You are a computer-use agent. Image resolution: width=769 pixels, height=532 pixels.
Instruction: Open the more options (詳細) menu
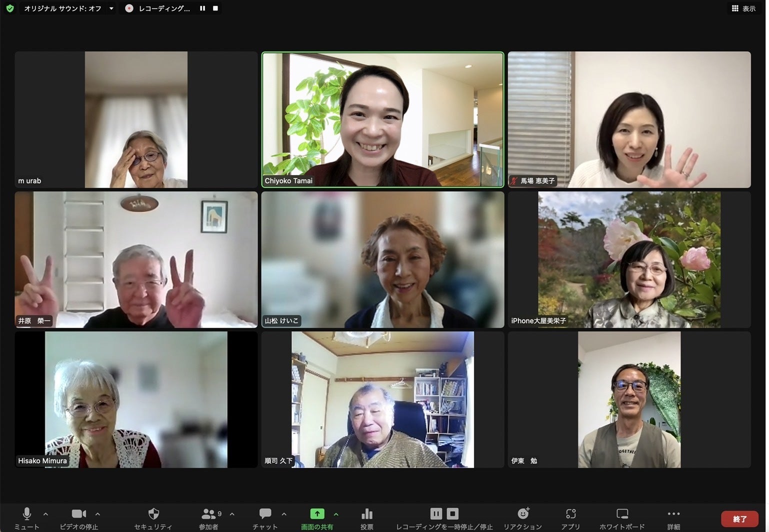pyautogui.click(x=673, y=514)
